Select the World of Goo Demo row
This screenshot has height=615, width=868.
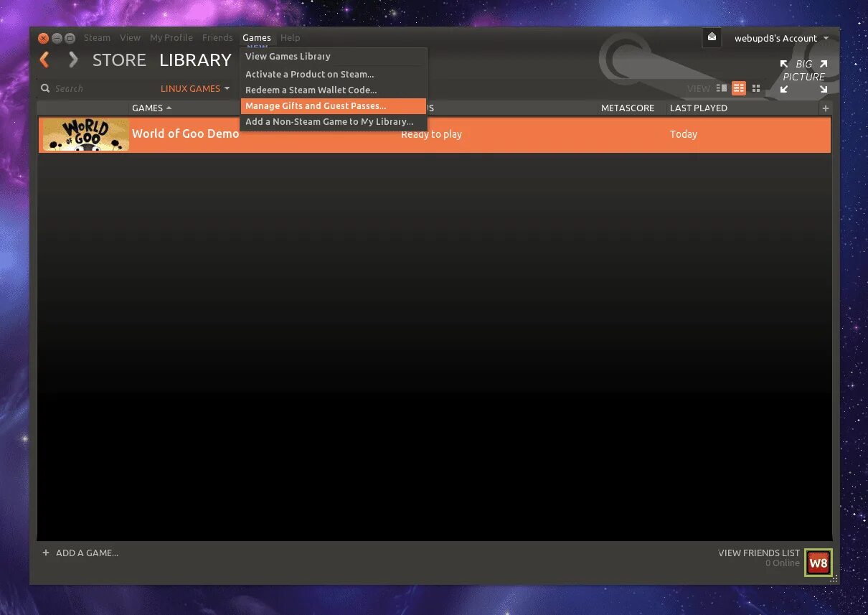click(435, 134)
